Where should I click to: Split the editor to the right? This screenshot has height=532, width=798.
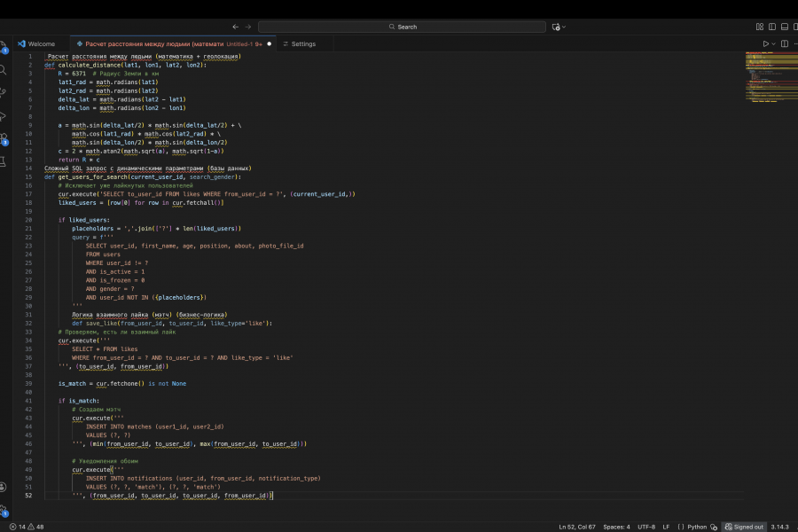(785, 43)
